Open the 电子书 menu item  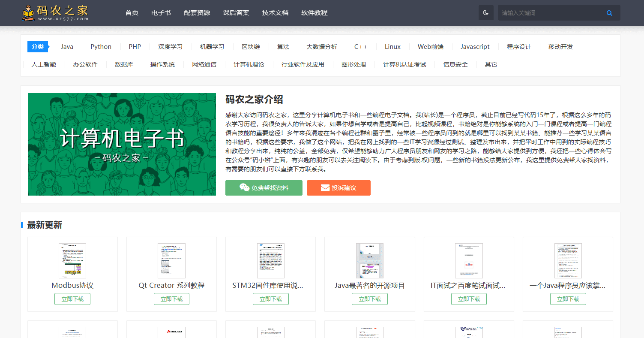(x=161, y=12)
